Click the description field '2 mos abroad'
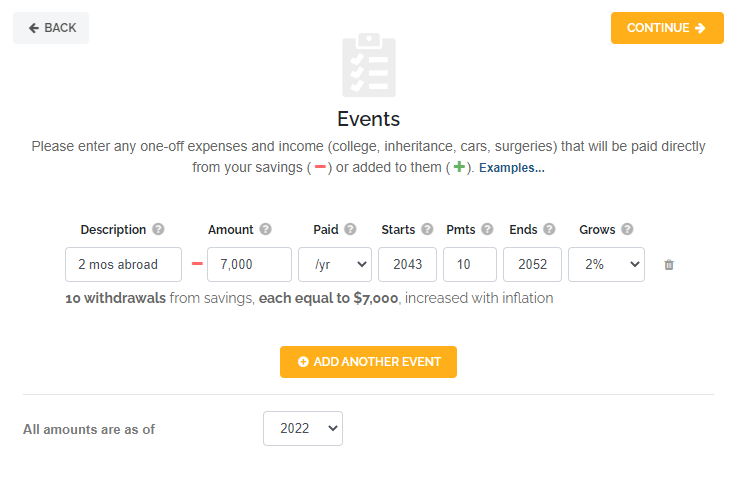Screen dimensions: 737x484 (124, 265)
